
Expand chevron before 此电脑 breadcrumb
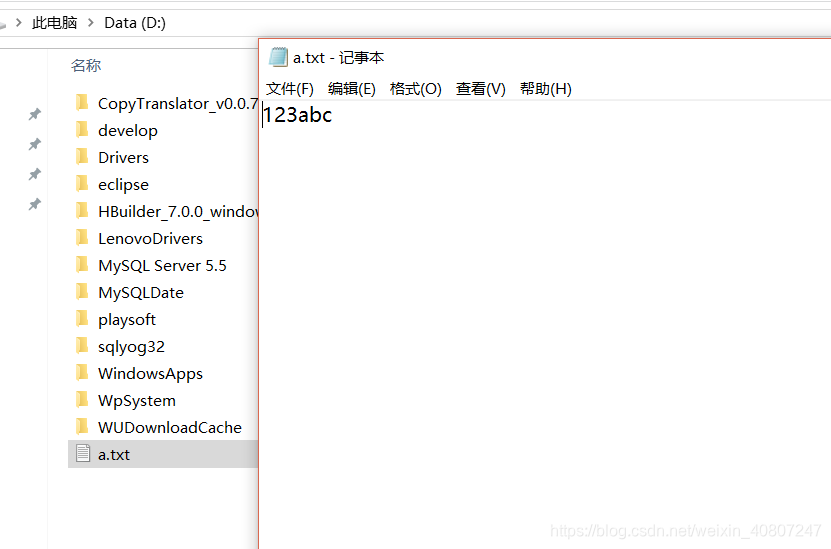click(19, 23)
